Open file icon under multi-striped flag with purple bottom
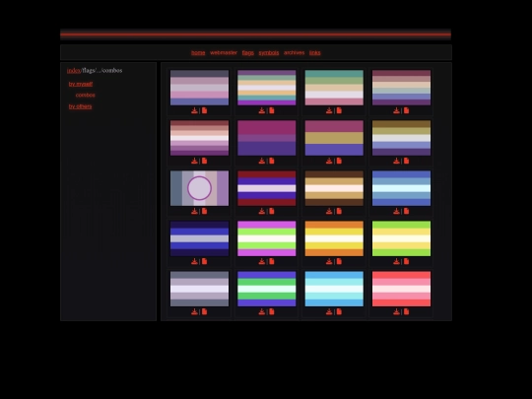Image resolution: width=532 pixels, height=399 pixels. (x=272, y=110)
